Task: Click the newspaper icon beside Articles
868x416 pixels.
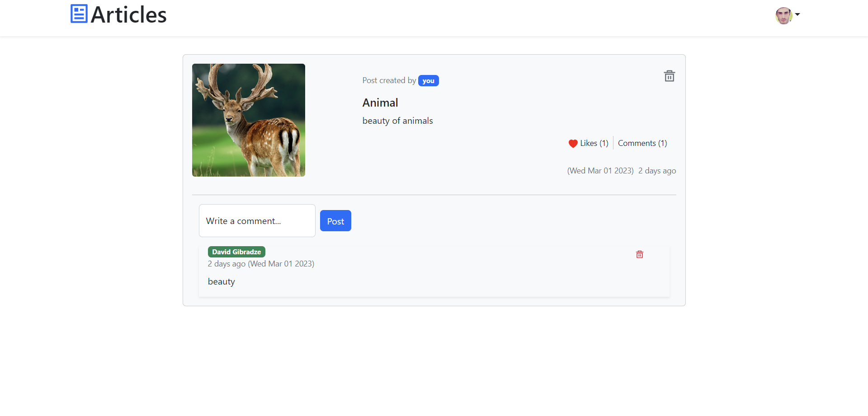Action: tap(79, 14)
